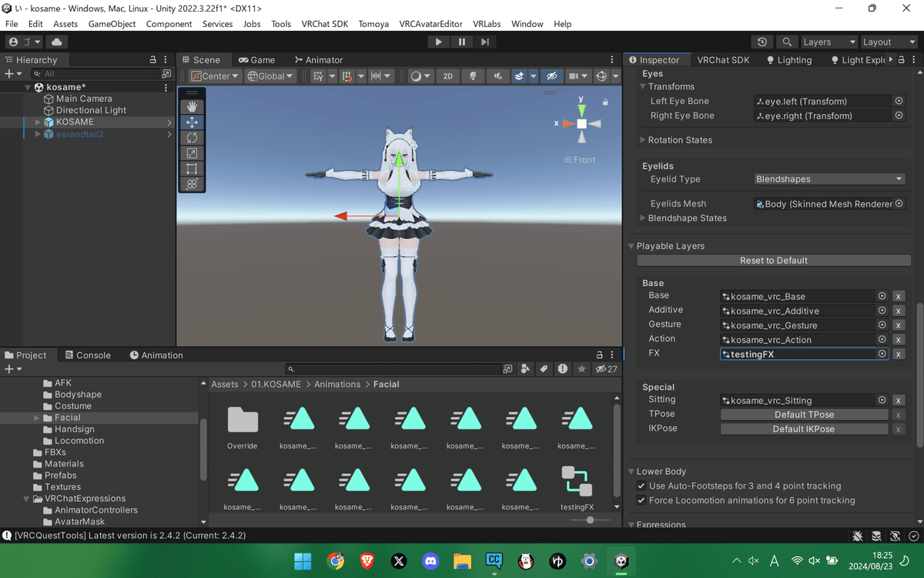
Task: Toggle Force Locomotion animations checkbox
Action: point(641,501)
